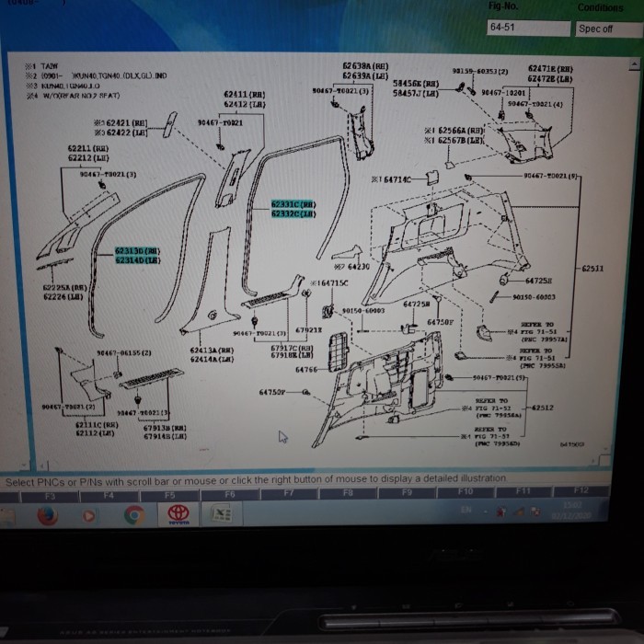Image resolution: width=644 pixels, height=644 pixels.
Task: Click the F3 function key button
Action: point(50,497)
